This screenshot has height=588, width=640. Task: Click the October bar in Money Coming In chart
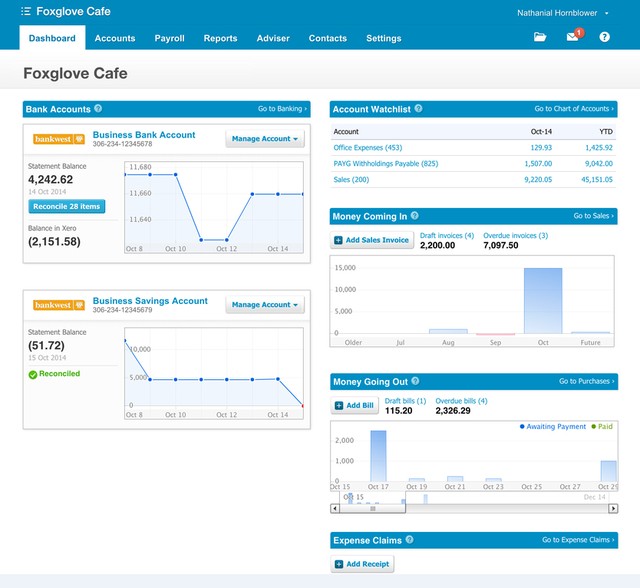543,300
